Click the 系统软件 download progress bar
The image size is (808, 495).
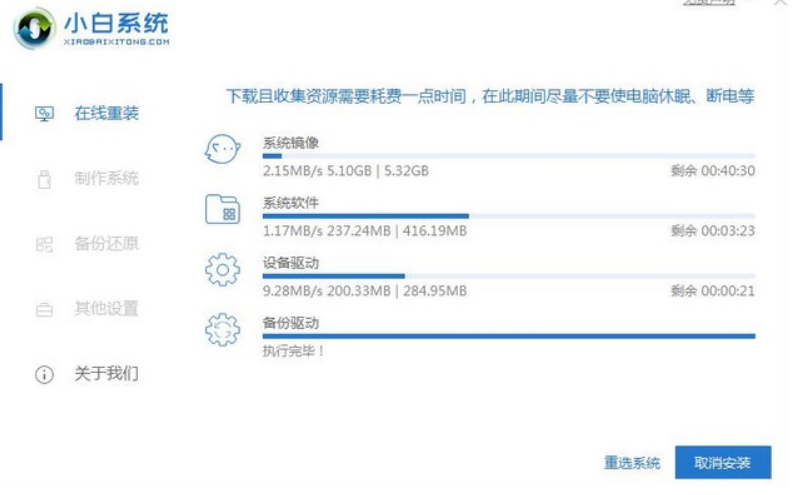(x=508, y=216)
